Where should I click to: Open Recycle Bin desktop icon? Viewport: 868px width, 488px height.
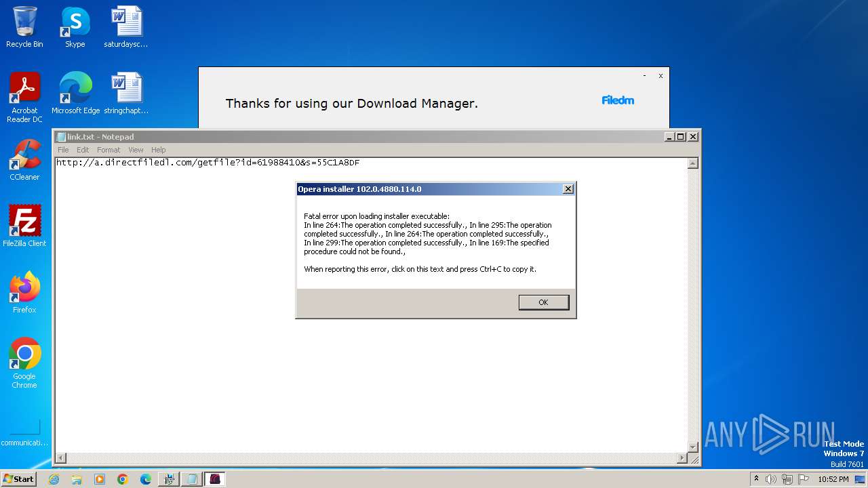pos(24,27)
